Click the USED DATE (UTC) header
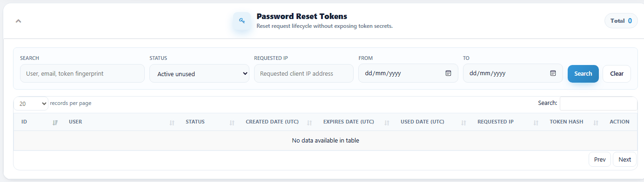 423,122
